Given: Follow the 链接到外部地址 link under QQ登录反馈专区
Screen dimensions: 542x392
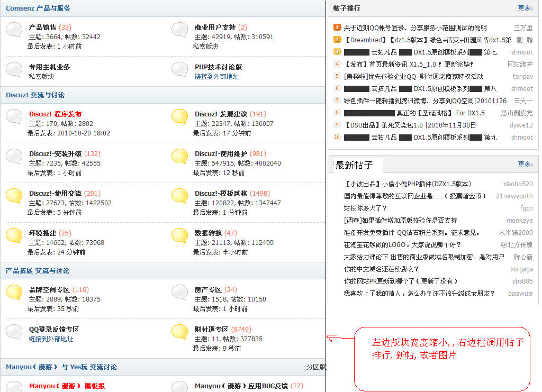Looking at the screenshot, I should (51, 339).
